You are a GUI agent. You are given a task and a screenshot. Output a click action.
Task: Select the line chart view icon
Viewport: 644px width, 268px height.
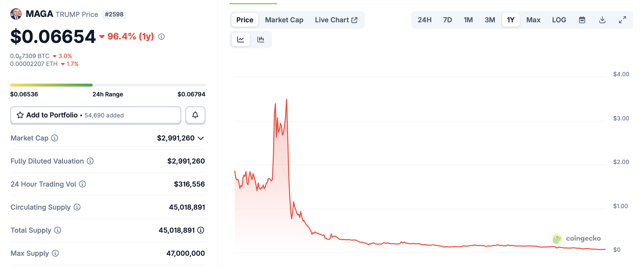(x=240, y=39)
